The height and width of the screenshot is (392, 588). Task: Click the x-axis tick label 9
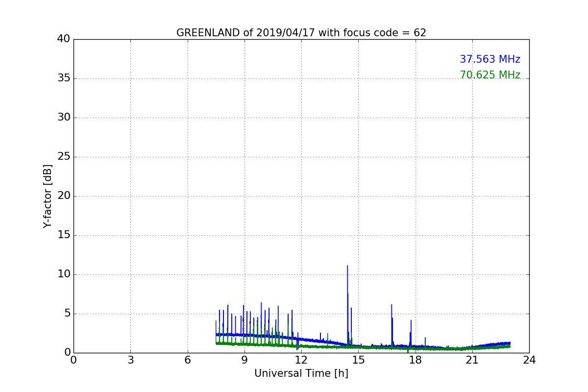click(x=245, y=360)
